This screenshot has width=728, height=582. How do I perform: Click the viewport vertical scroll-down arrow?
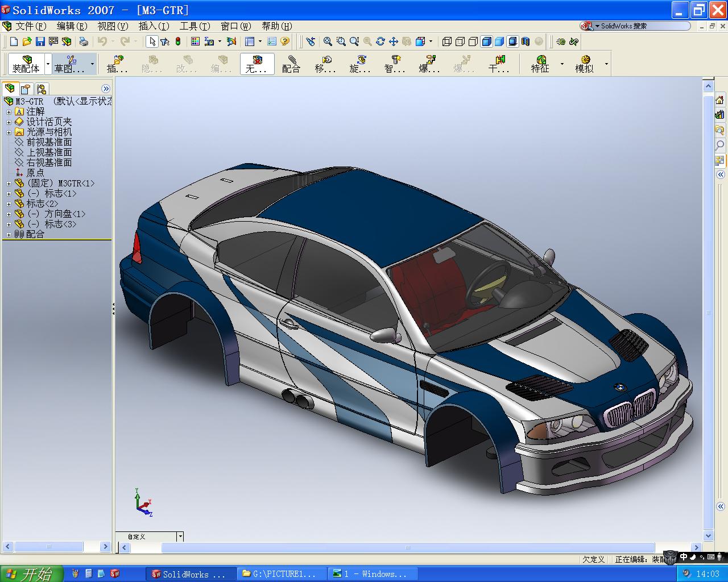click(x=708, y=535)
